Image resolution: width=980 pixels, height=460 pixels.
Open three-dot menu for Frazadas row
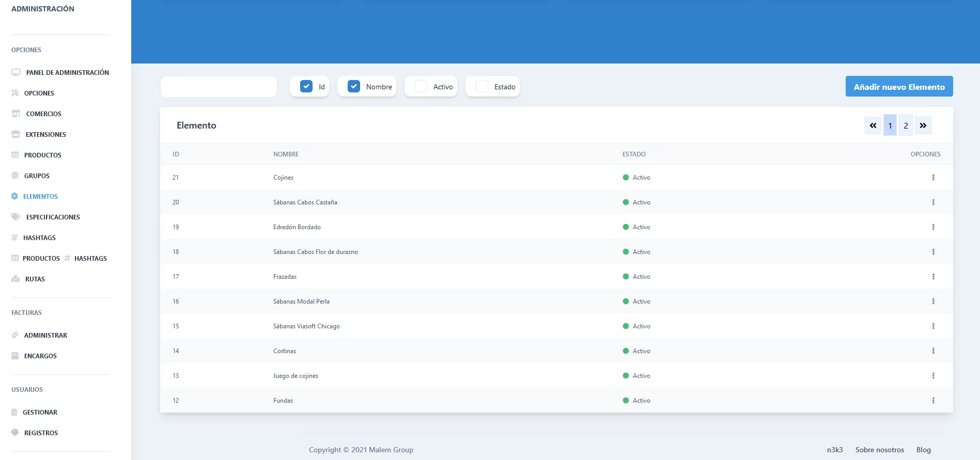tap(933, 277)
